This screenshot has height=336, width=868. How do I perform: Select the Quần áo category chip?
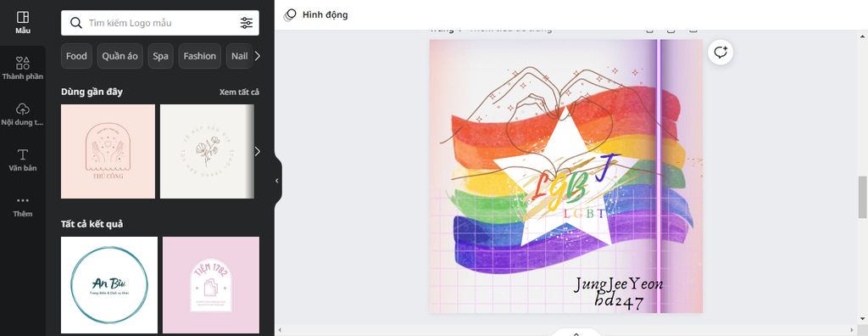pyautogui.click(x=120, y=56)
